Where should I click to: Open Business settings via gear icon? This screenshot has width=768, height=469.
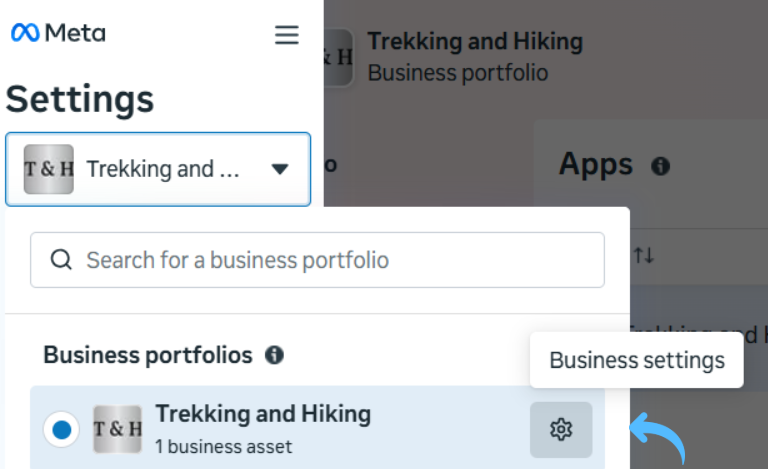(x=561, y=430)
